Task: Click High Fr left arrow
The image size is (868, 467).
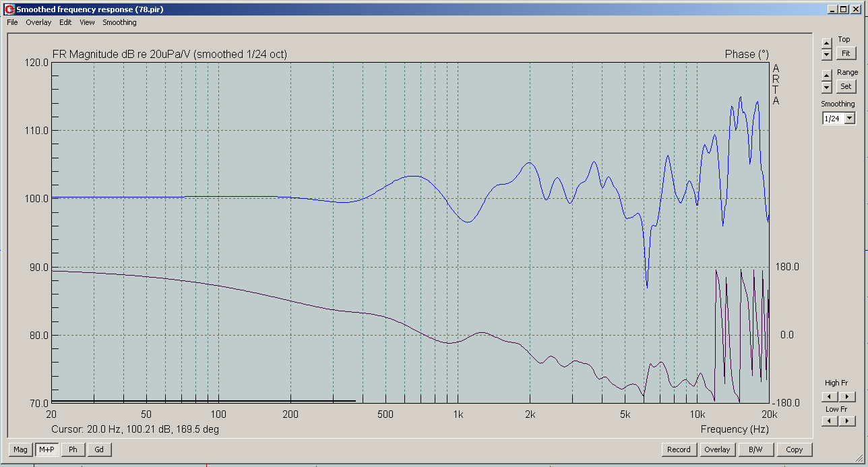Action: coord(830,397)
